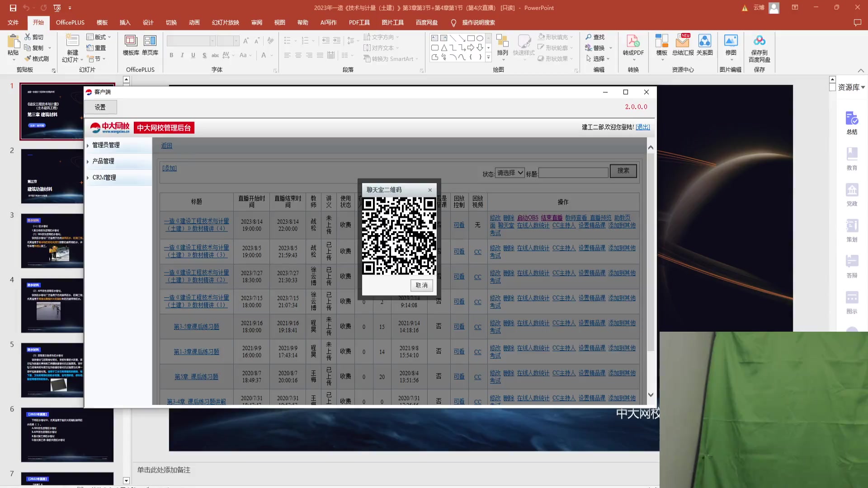This screenshot has height=488, width=868.
Task: Close the chat room QR code dialog
Action: point(430,190)
